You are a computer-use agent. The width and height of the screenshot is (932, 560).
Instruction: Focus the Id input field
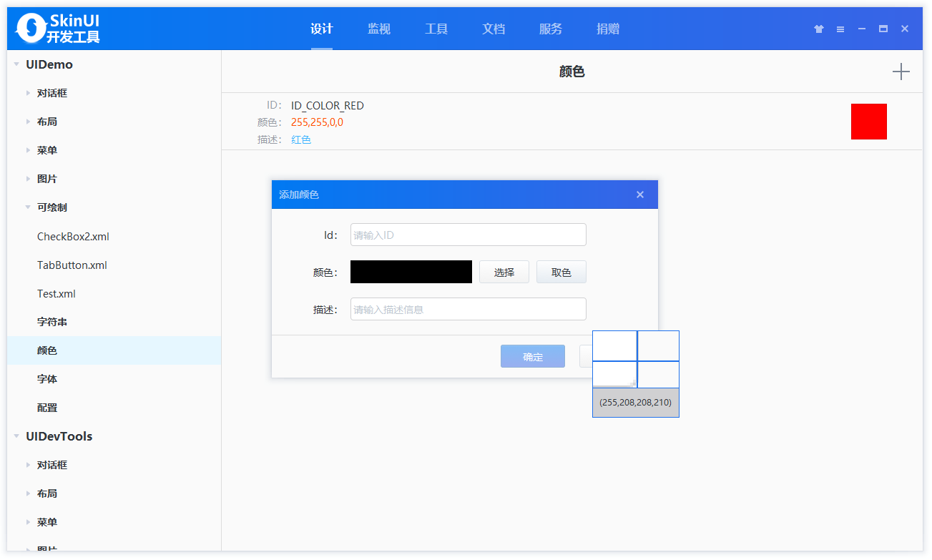pos(469,235)
